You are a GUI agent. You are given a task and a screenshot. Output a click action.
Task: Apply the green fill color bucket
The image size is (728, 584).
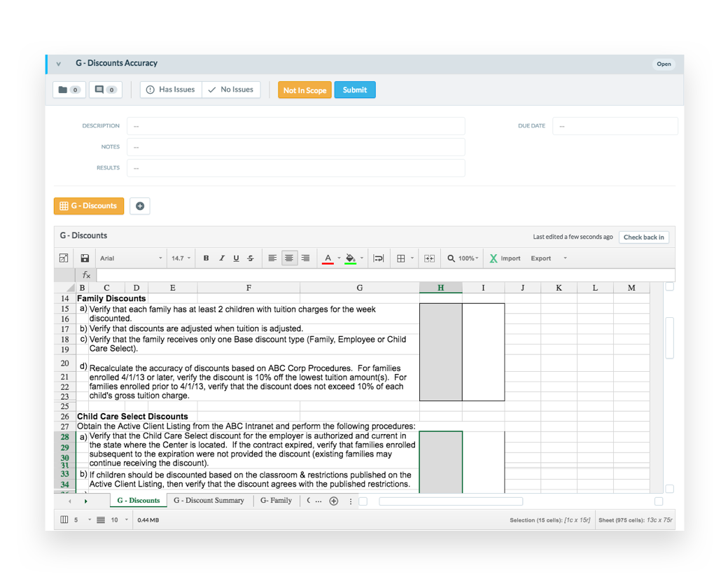[x=351, y=259]
